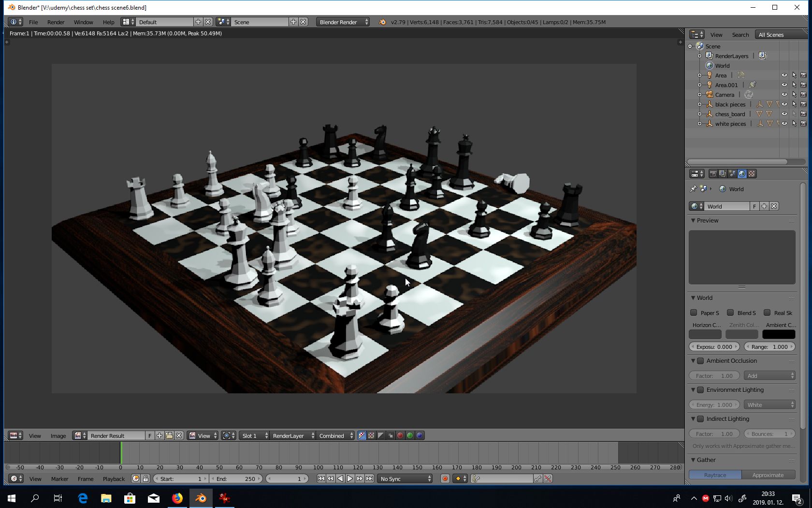Click the delete keyframe crossed-key icon

coord(548,479)
